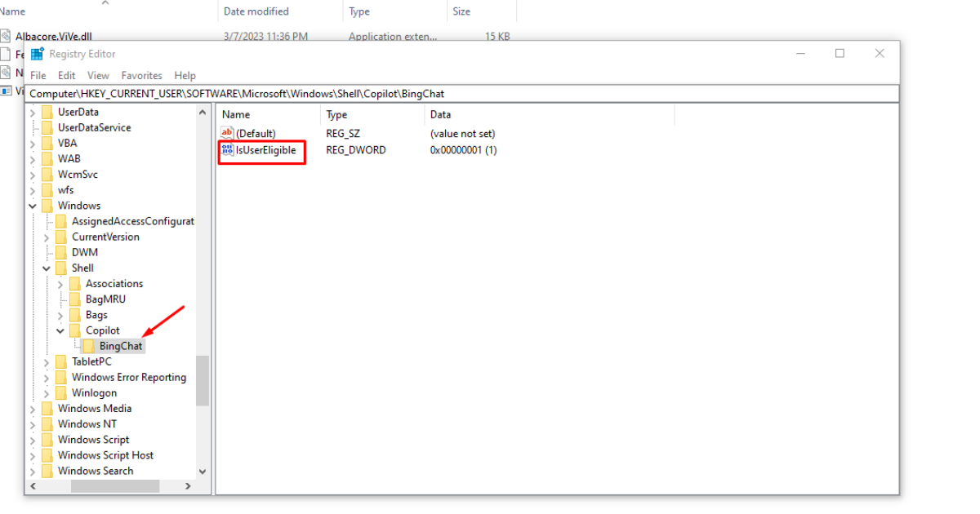Screen dimensions: 980x514
Task: Click the tree vertical scrollbar thumb
Action: point(203,380)
